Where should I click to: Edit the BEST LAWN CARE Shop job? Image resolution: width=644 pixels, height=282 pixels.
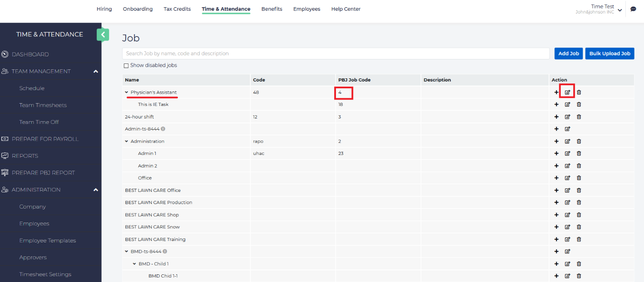pos(567,215)
